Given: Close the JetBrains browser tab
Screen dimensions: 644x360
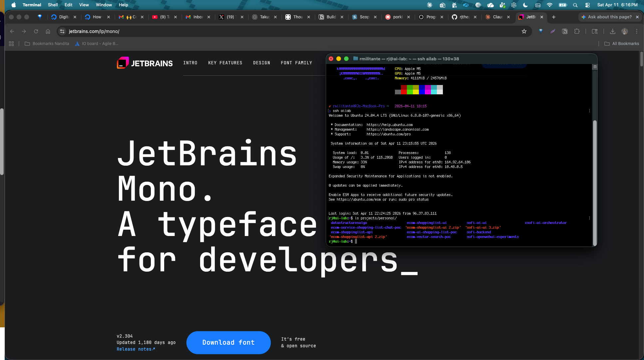Looking at the screenshot, I should (542, 17).
